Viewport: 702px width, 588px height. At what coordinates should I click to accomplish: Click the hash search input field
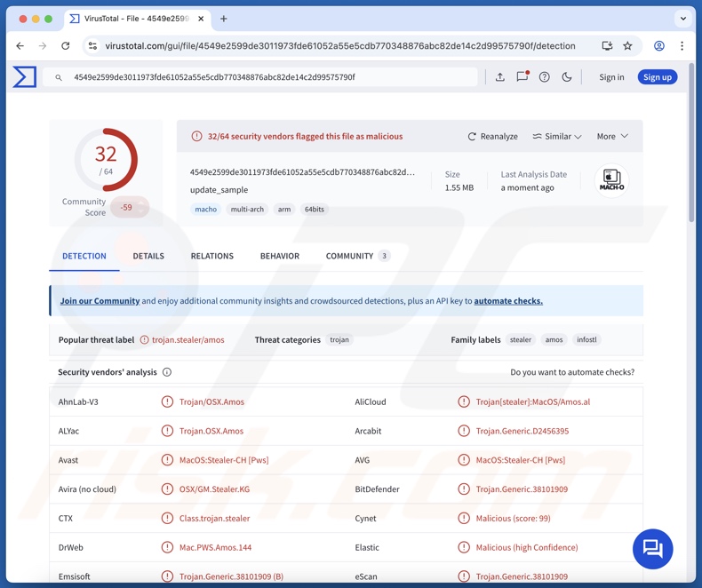[x=267, y=77]
